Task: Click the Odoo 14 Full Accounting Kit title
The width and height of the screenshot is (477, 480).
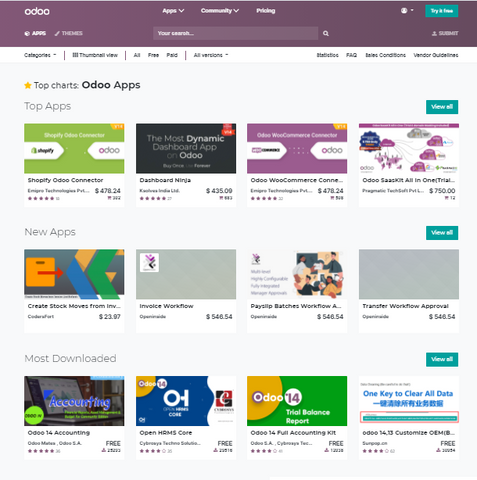Action: pyautogui.click(x=293, y=433)
